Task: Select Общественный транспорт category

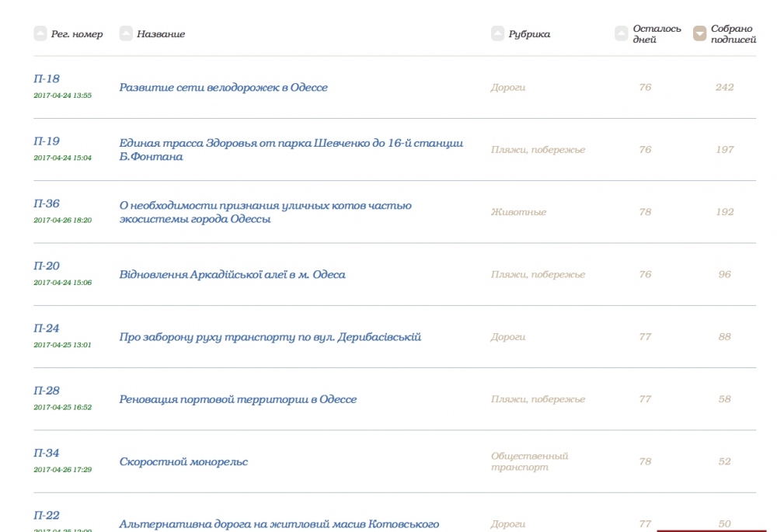Action: pos(529,461)
